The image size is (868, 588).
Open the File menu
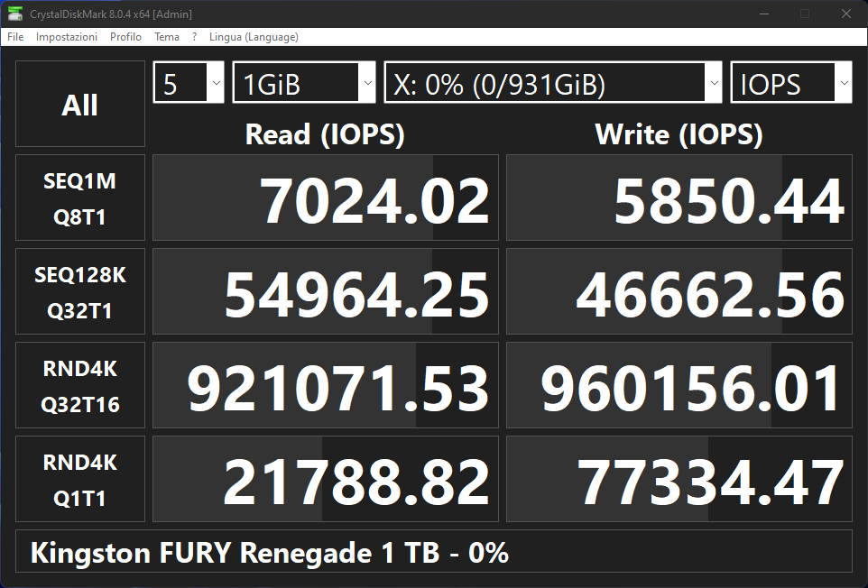tap(15, 36)
